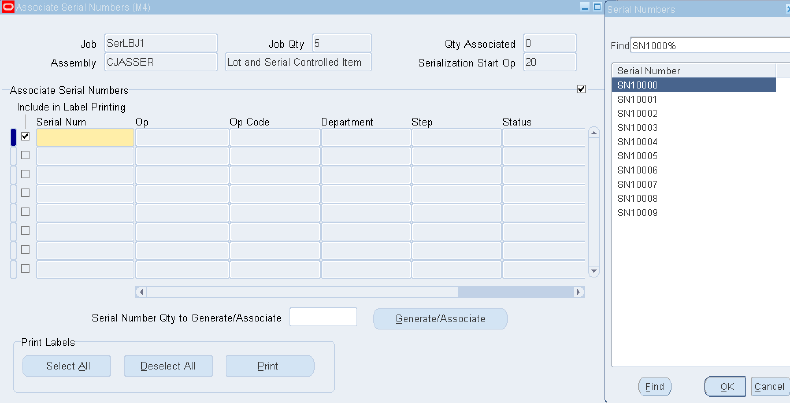Click the Department field in first row

pos(366,138)
